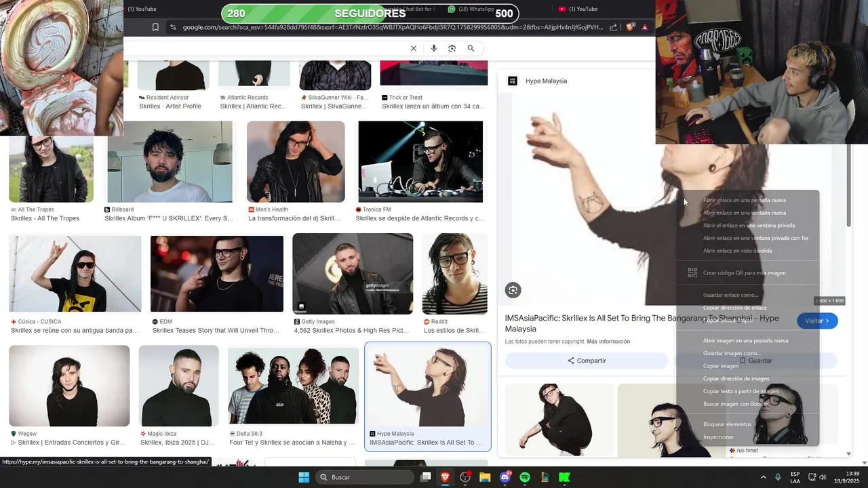
Task: Open File Explorer from the taskbar
Action: pos(485,477)
